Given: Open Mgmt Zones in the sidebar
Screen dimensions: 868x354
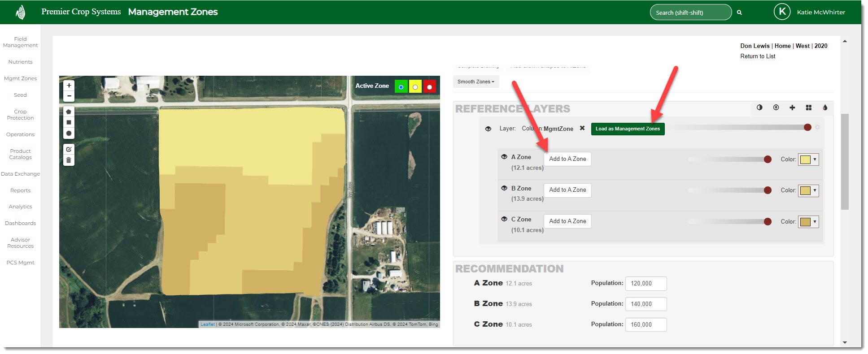Looking at the screenshot, I should pyautogui.click(x=20, y=78).
